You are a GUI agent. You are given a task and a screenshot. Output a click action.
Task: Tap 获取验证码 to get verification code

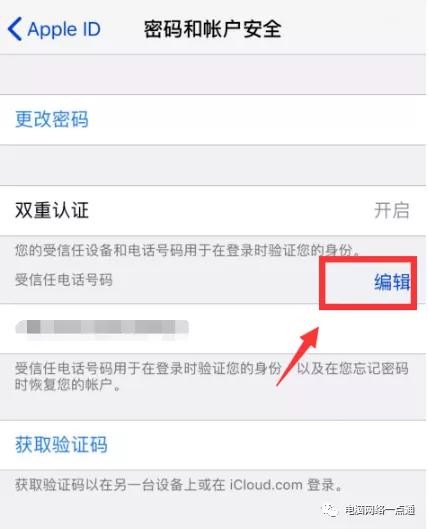pyautogui.click(x=61, y=445)
